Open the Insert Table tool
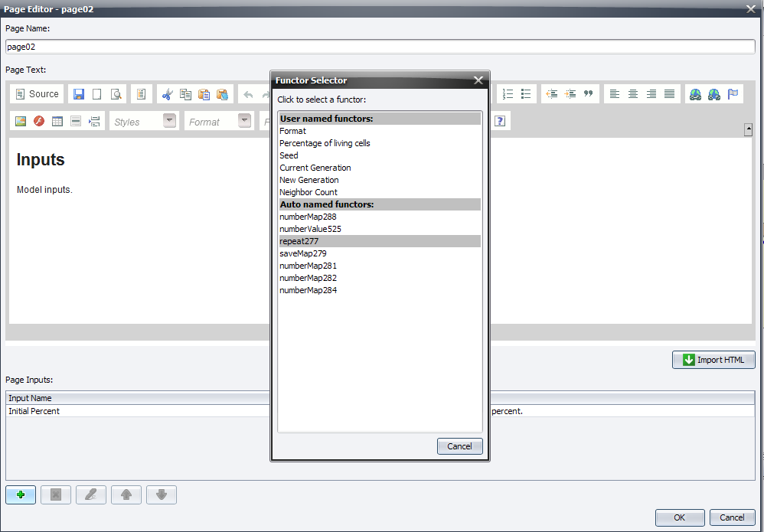The image size is (764, 532). coord(57,121)
